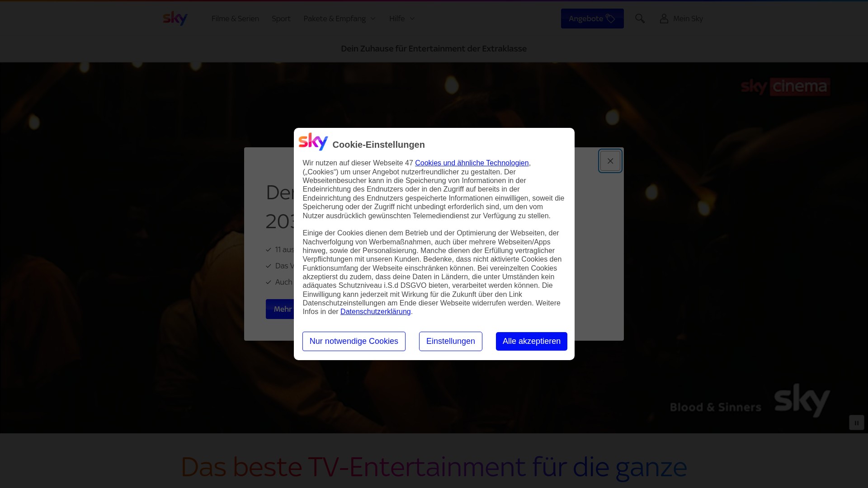Screen dimensions: 868x488
Task: Go to the Sport menu item
Action: (x=281, y=19)
